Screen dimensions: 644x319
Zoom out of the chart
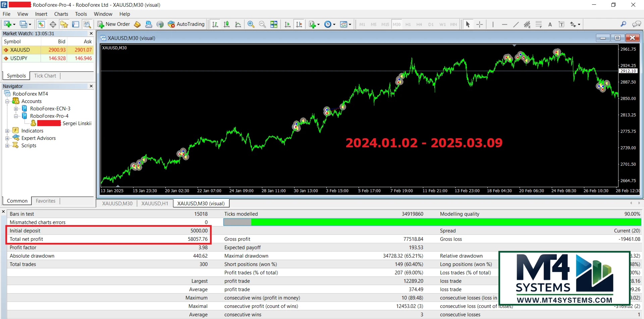262,24
